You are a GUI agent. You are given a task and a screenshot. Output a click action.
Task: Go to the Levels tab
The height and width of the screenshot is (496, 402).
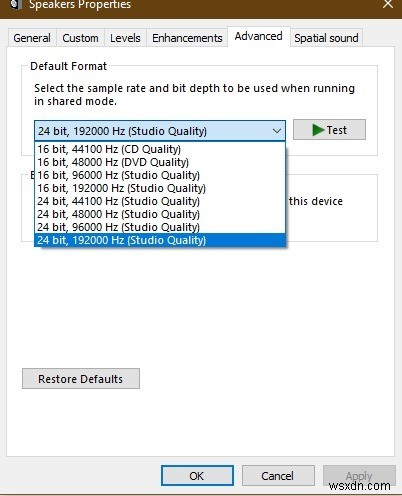[x=125, y=38]
